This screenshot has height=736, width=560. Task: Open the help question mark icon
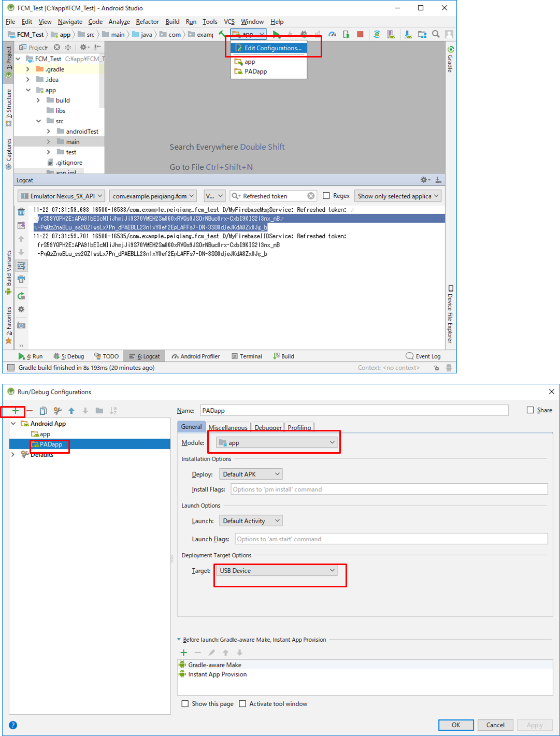point(13,725)
